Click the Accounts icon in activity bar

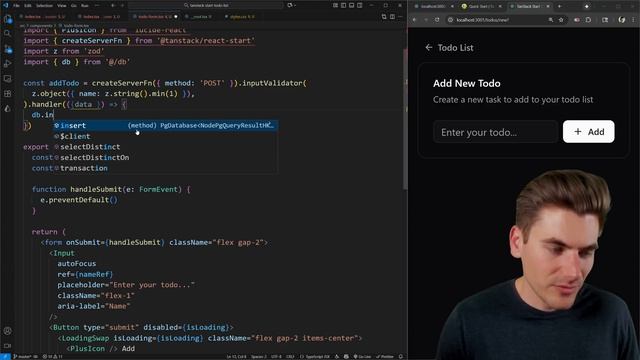[7, 331]
